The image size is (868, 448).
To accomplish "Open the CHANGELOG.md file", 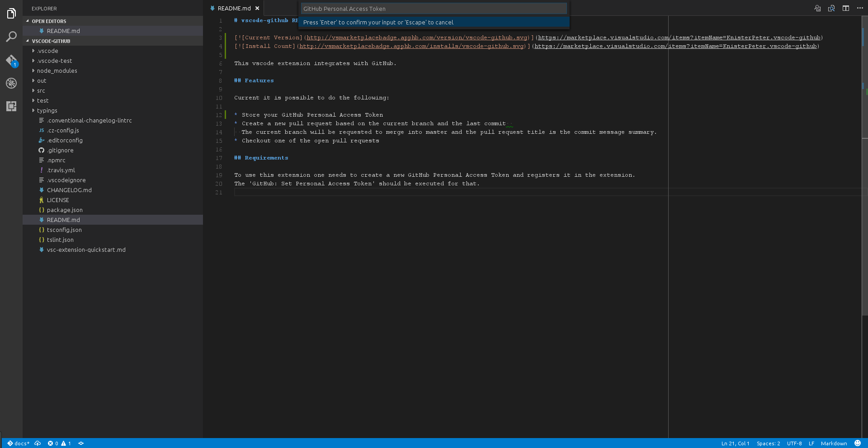I will [113, 190].
